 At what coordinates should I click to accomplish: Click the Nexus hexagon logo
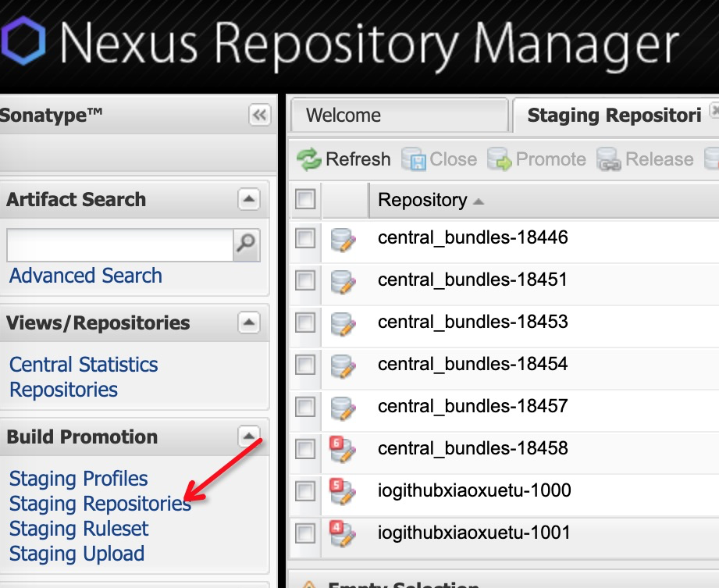click(x=23, y=41)
